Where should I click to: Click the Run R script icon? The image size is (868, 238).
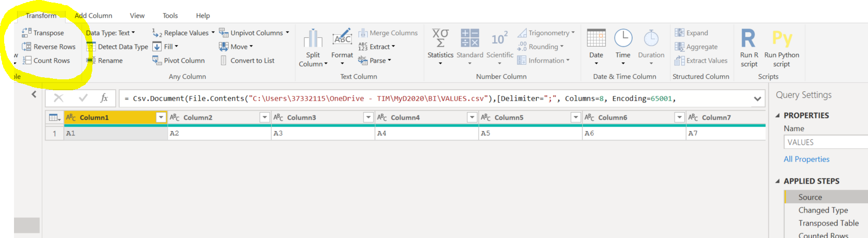[x=749, y=38]
